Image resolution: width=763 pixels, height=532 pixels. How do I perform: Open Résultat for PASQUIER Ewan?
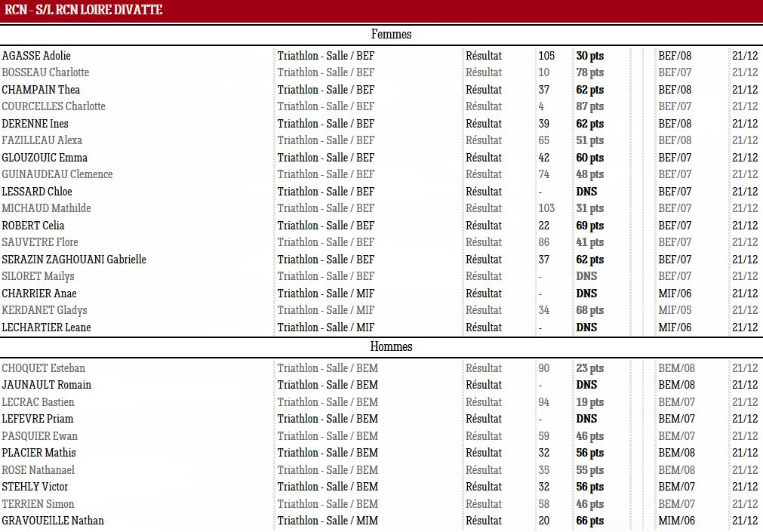point(484,435)
